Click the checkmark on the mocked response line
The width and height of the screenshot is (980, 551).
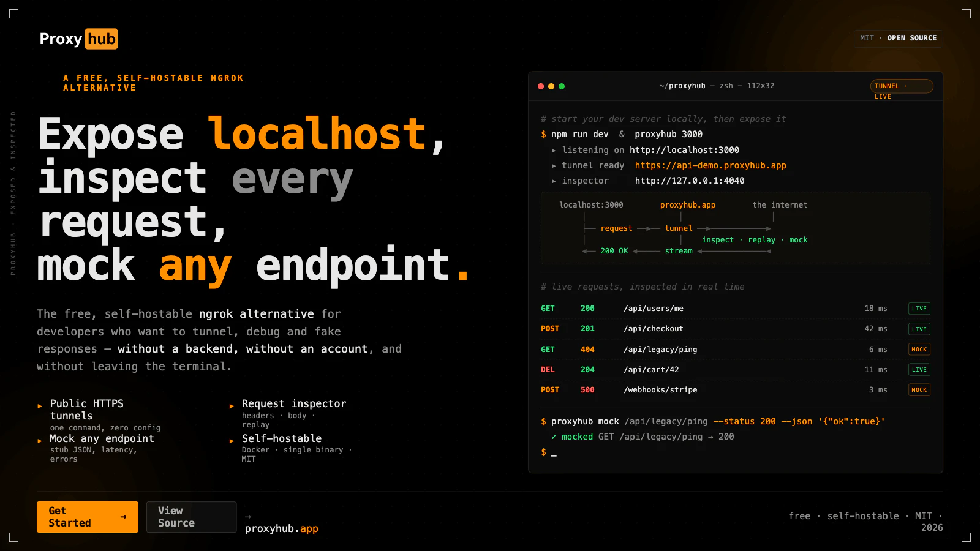555,437
